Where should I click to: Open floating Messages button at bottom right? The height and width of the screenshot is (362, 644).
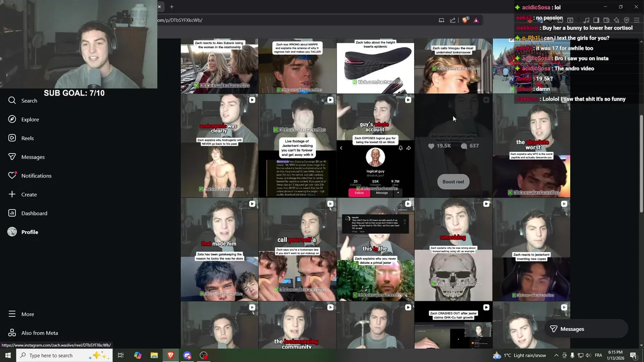[x=587, y=329]
